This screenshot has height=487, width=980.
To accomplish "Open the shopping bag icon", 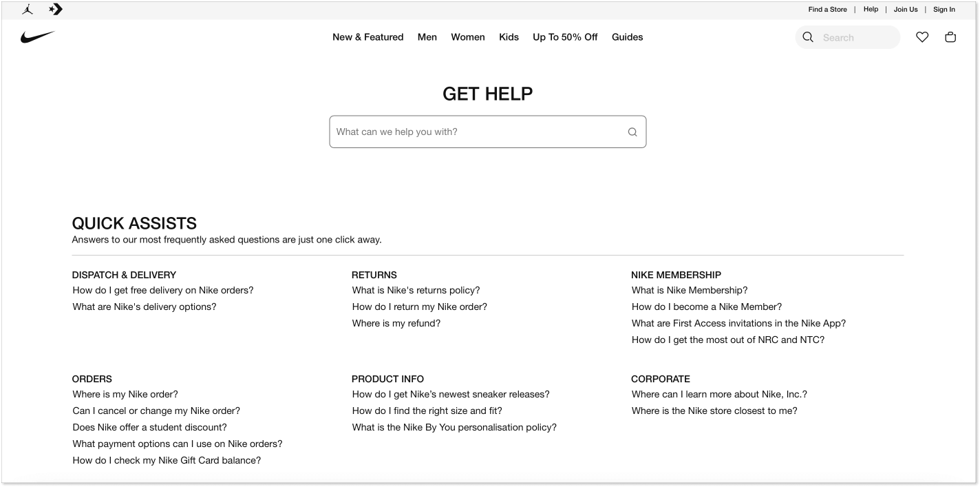I will coord(950,37).
